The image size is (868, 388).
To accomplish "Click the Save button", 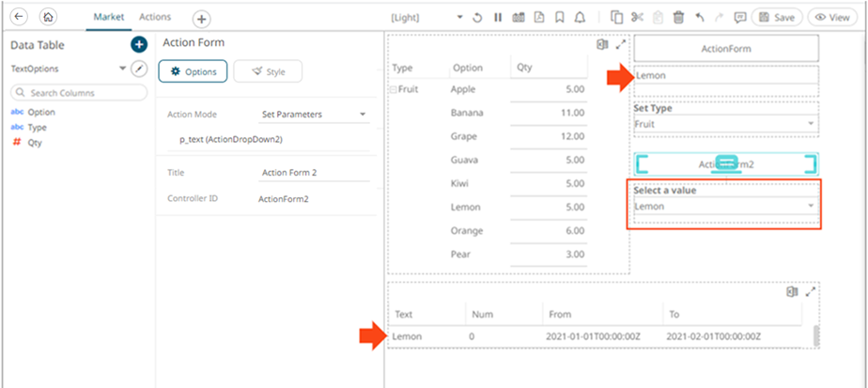I will click(776, 18).
